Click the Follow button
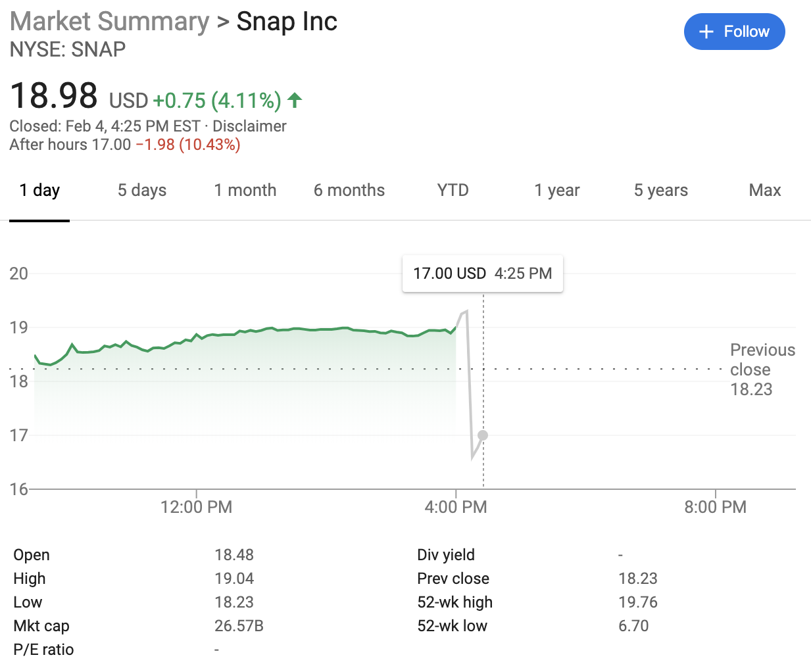This screenshot has height=672, width=811. pos(734,32)
